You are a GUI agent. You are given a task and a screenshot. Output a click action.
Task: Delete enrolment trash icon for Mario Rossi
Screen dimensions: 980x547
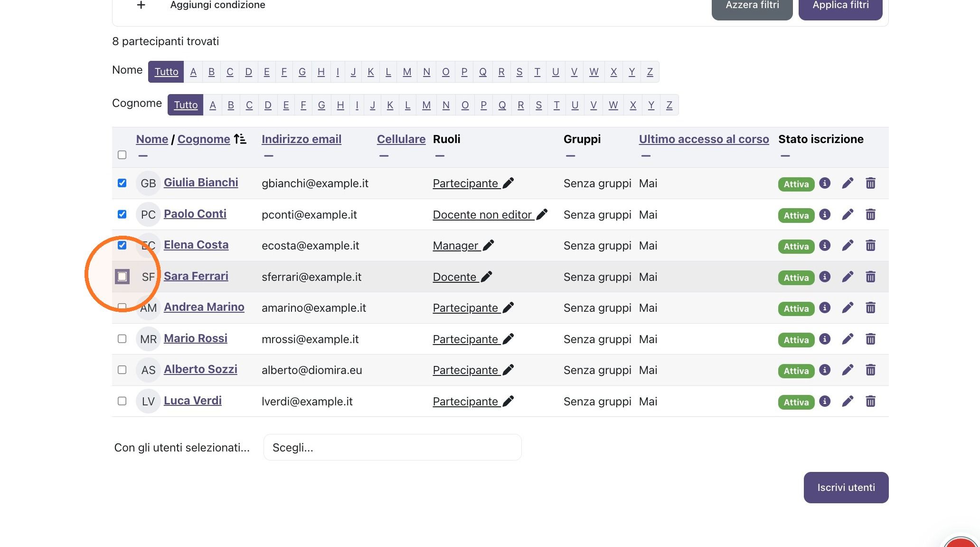coord(870,339)
